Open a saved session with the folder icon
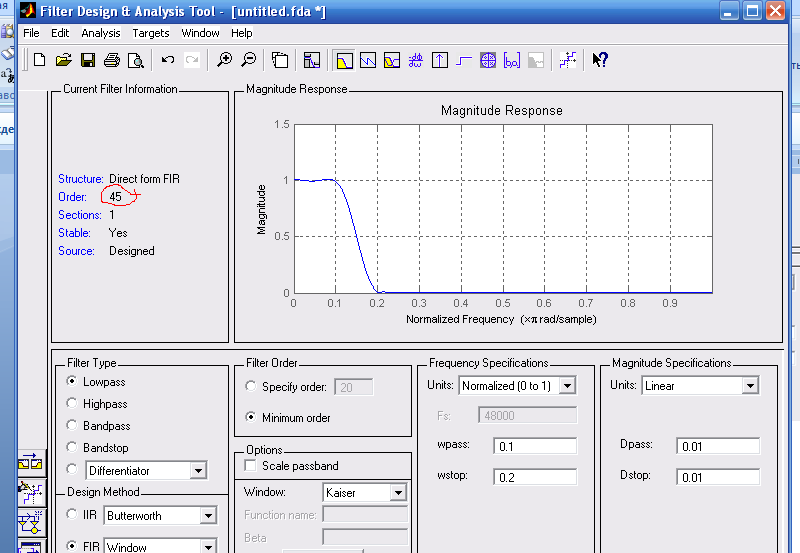 64,60
